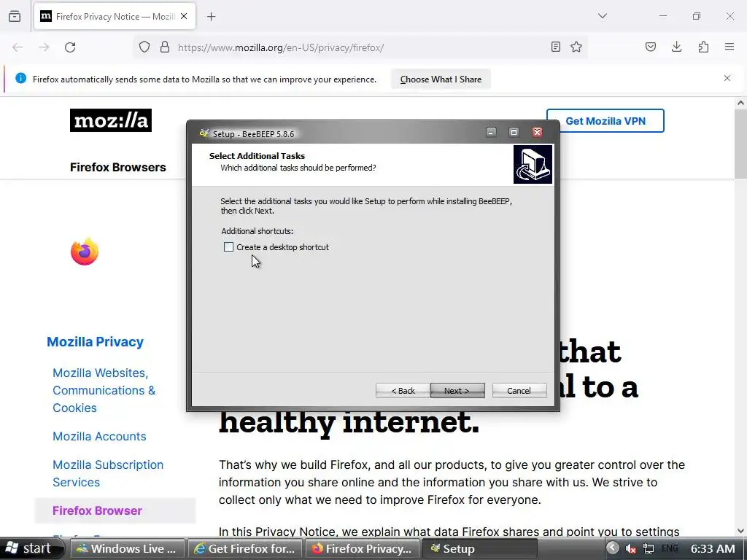Click the network connection tray icon
This screenshot has width=747, height=560.
[x=649, y=549]
